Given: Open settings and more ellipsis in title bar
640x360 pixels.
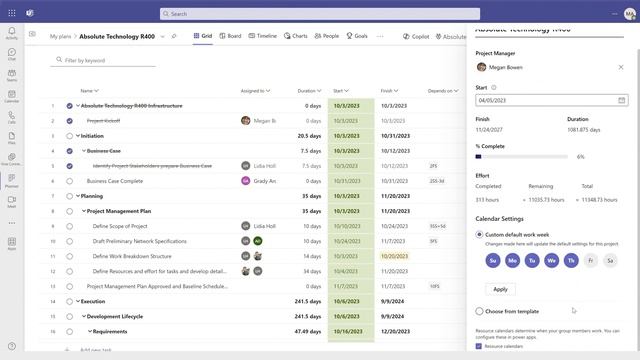Looking at the screenshot, I should click(x=615, y=14).
